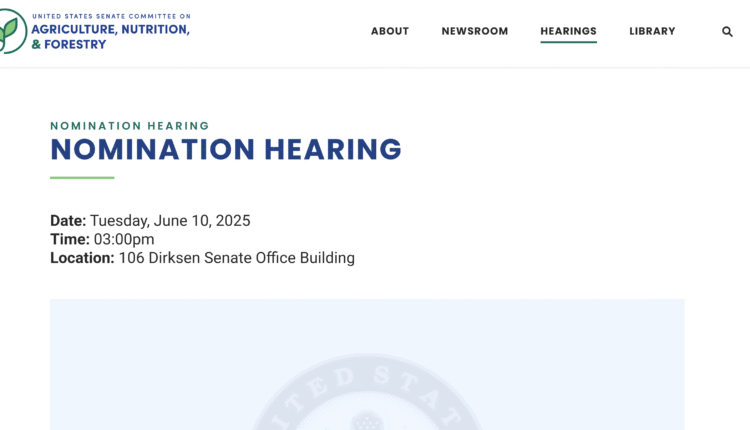This screenshot has width=750, height=430.
Task: Click the bold Location label
Action: click(82, 258)
